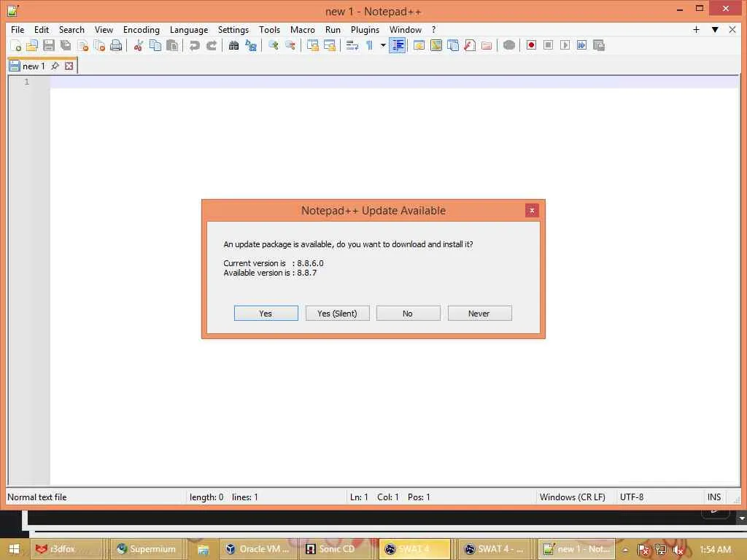747x560 pixels.
Task: Open the Macro menu
Action: pyautogui.click(x=303, y=29)
